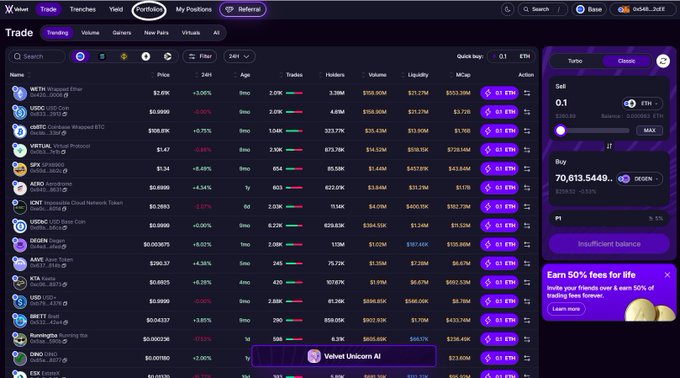
Task: Click the Referral button
Action: pyautogui.click(x=243, y=9)
